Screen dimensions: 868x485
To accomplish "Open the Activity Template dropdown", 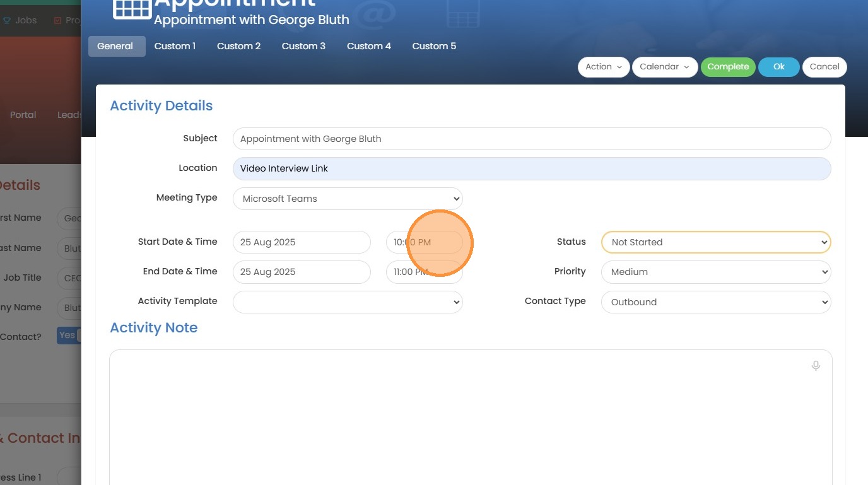I will coord(348,302).
